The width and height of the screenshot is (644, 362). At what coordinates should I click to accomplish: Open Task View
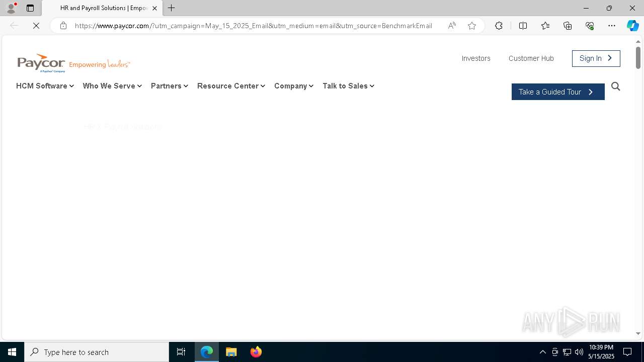pyautogui.click(x=181, y=352)
